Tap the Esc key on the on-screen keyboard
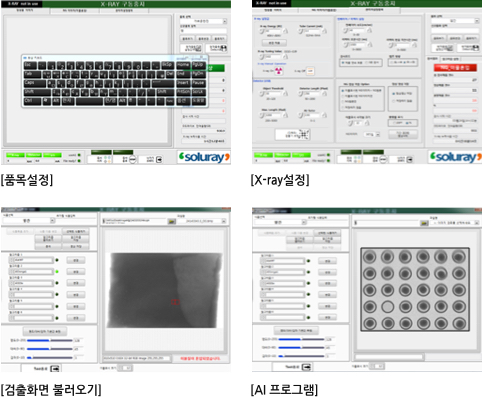 point(30,65)
